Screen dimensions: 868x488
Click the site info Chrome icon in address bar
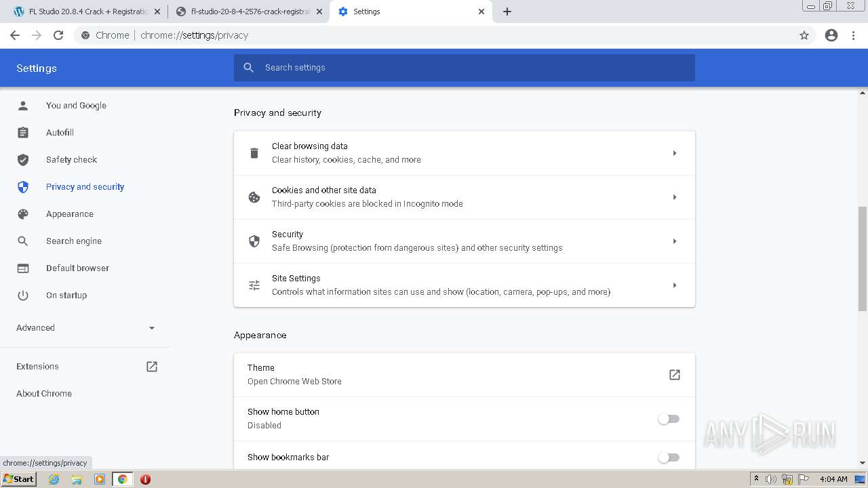point(85,35)
